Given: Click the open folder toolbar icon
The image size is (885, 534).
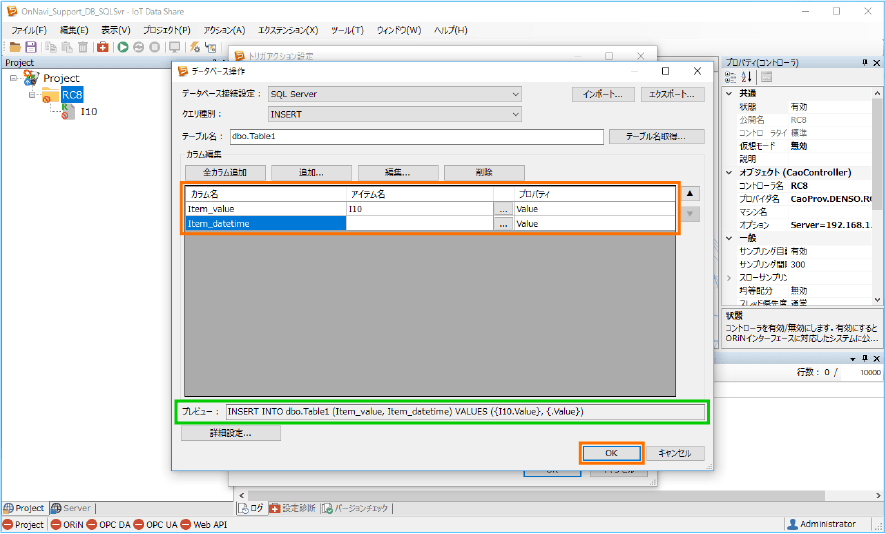Looking at the screenshot, I should point(15,47).
